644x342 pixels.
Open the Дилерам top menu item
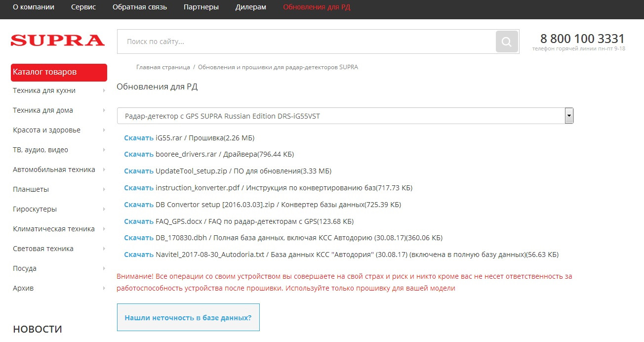click(x=251, y=7)
